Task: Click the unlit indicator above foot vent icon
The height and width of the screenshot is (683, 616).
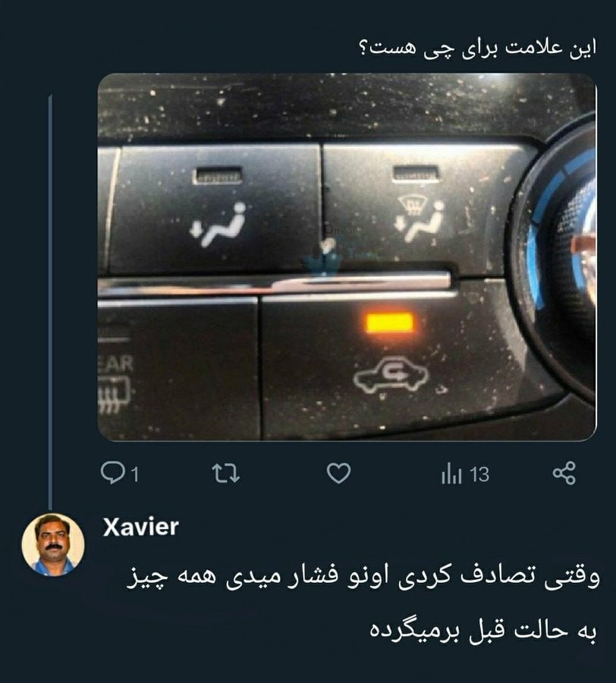Action: pos(217,175)
